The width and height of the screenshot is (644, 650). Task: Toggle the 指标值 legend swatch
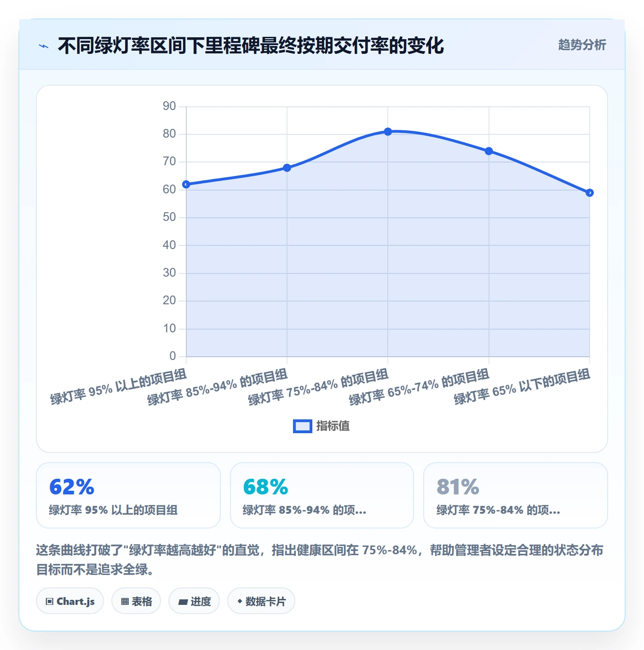tap(303, 426)
